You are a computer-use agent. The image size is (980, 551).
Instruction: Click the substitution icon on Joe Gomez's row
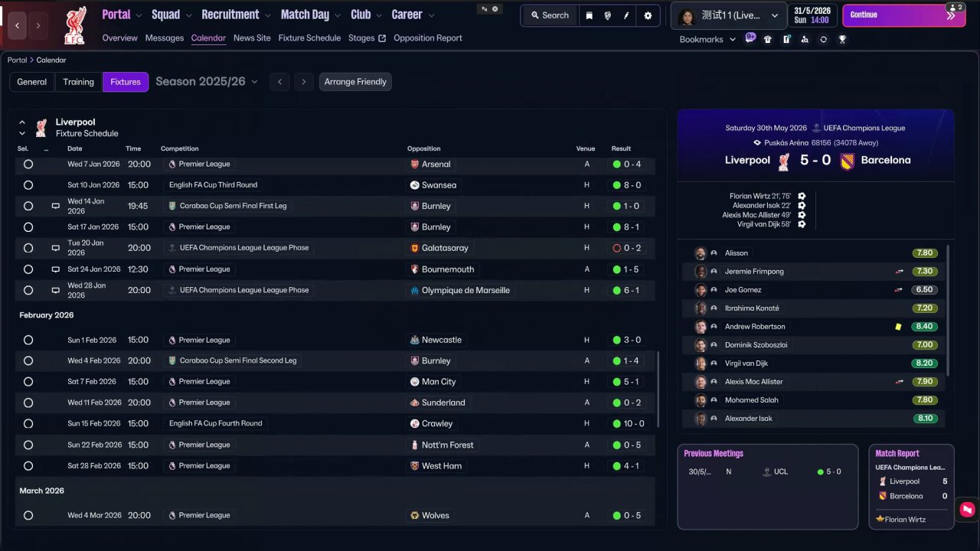(900, 290)
